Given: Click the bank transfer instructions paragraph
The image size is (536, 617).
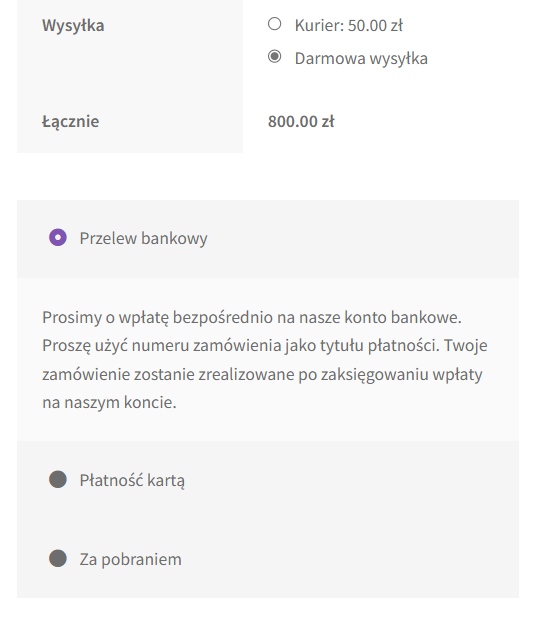Looking at the screenshot, I should pos(265,360).
